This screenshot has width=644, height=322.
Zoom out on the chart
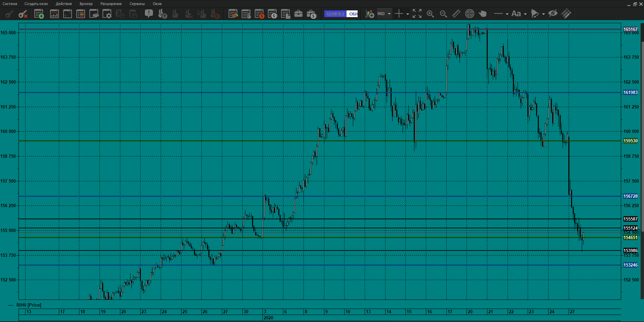(443, 14)
